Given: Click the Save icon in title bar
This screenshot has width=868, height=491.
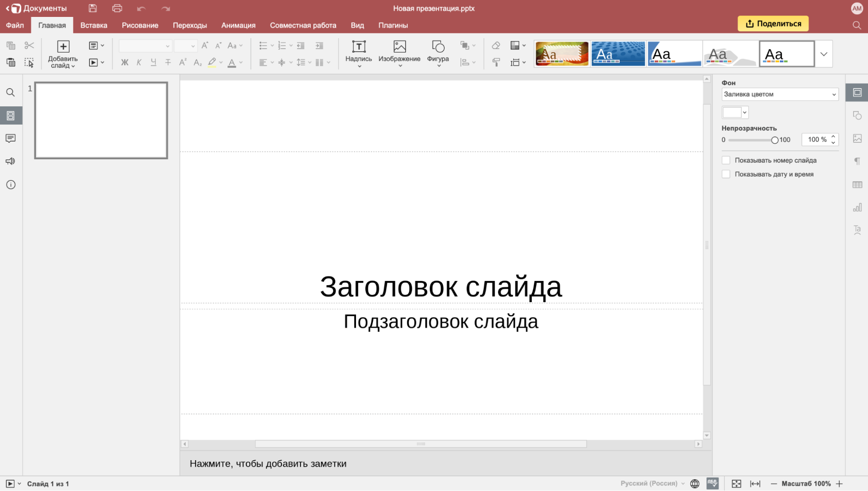Looking at the screenshot, I should pyautogui.click(x=92, y=8).
